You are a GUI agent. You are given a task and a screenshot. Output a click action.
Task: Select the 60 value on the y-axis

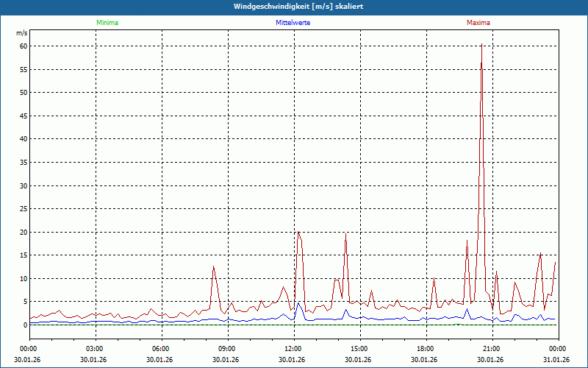[23, 46]
